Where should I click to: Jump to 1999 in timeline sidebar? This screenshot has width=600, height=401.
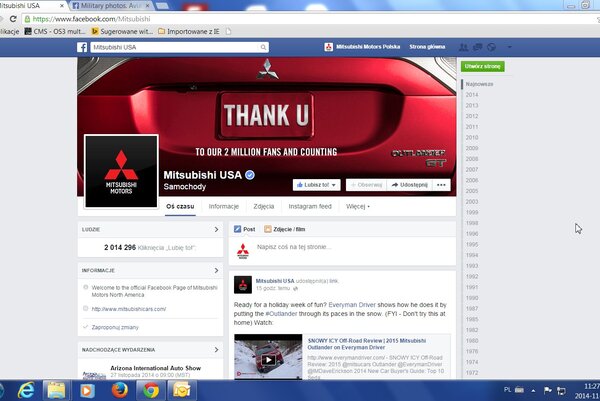[x=472, y=212]
